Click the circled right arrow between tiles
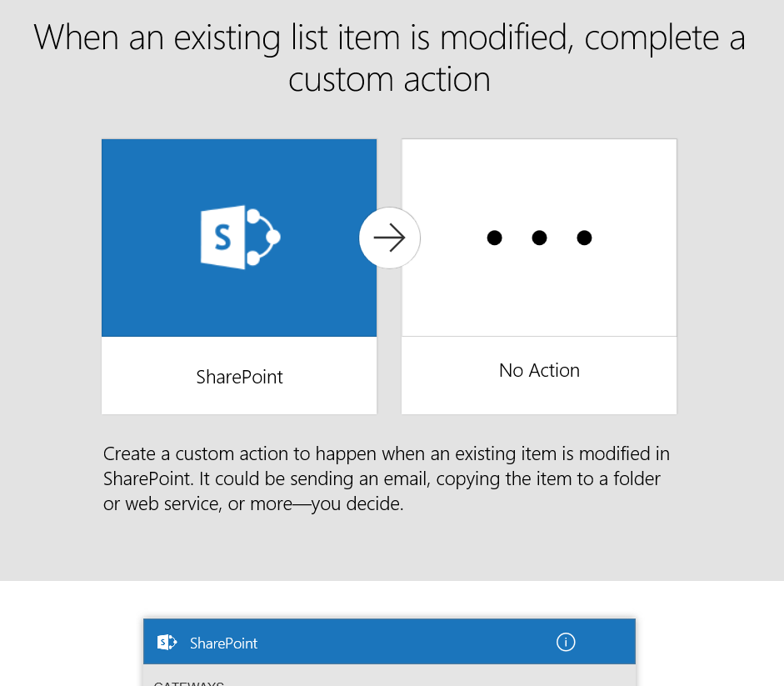Screen dimensions: 784x686 (389, 238)
